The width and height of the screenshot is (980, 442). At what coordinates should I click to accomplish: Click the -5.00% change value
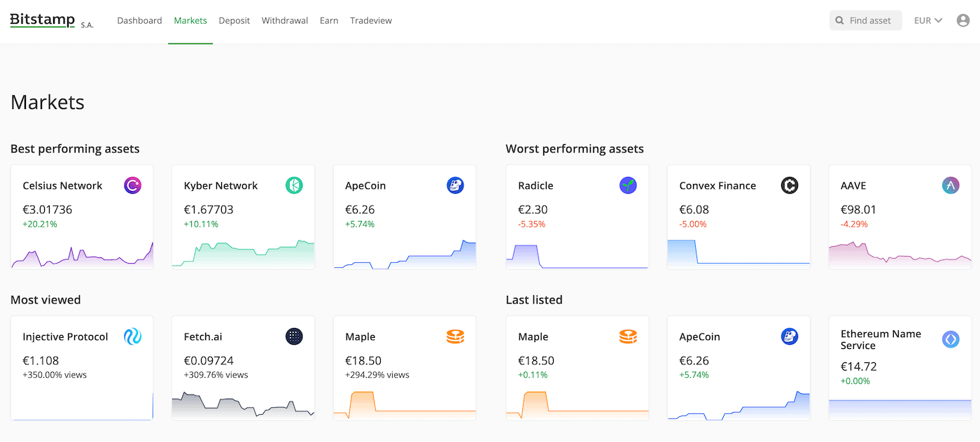(x=693, y=224)
